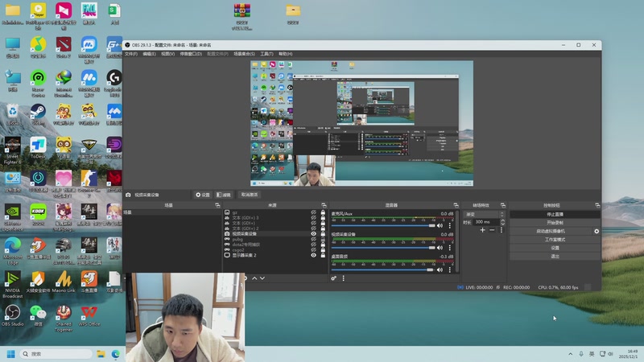Remove scene transition with minus icon
The image size is (644, 362).
[x=492, y=230]
